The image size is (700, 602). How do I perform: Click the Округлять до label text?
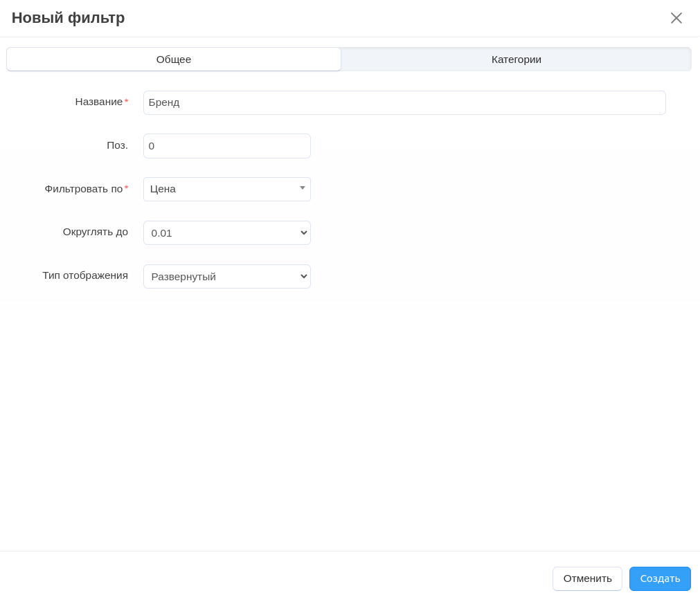pos(95,232)
